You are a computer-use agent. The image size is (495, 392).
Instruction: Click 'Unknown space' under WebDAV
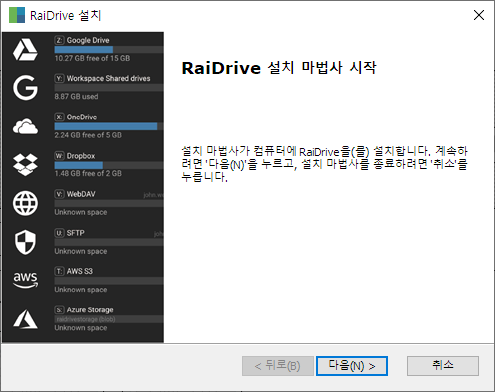pos(81,212)
